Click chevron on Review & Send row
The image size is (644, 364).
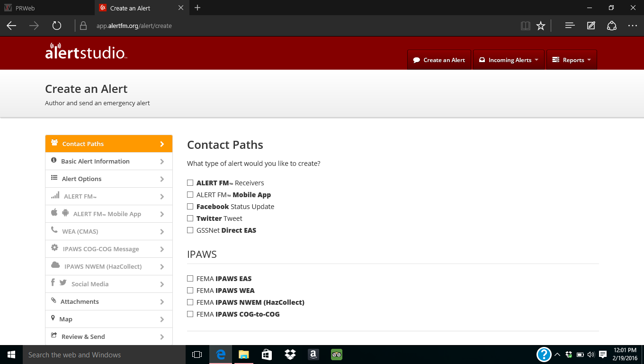click(162, 337)
